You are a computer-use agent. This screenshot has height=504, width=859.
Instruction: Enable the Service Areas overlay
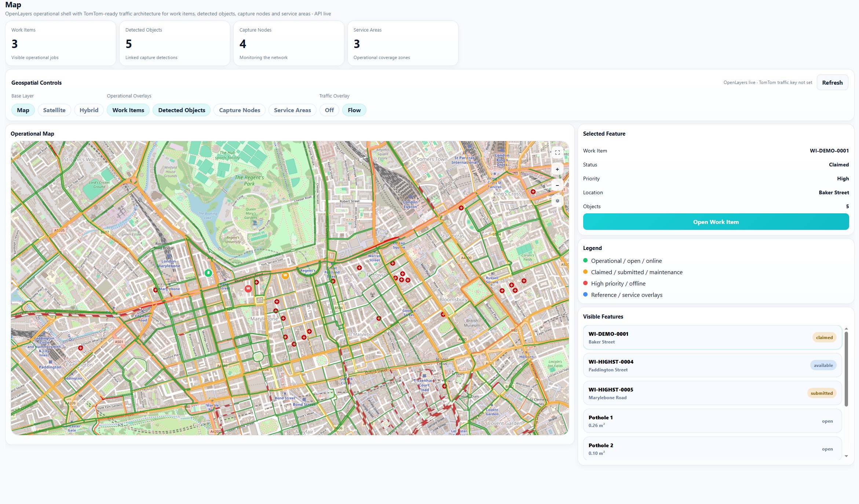[x=292, y=110]
